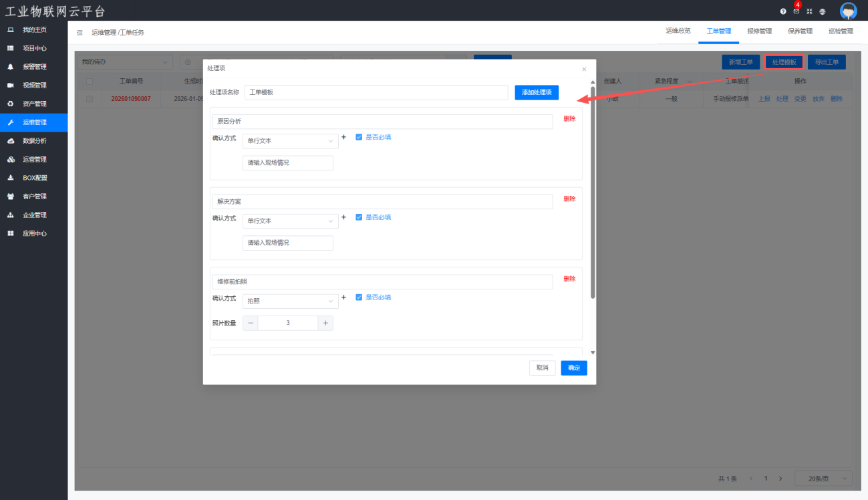868x500 pixels.
Task: Click the globe language icon
Action: click(822, 11)
